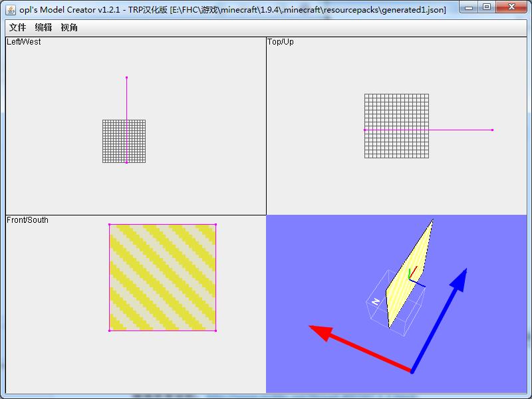Open the 编辑 menu
Image resolution: width=532 pixels, height=399 pixels.
click(43, 27)
